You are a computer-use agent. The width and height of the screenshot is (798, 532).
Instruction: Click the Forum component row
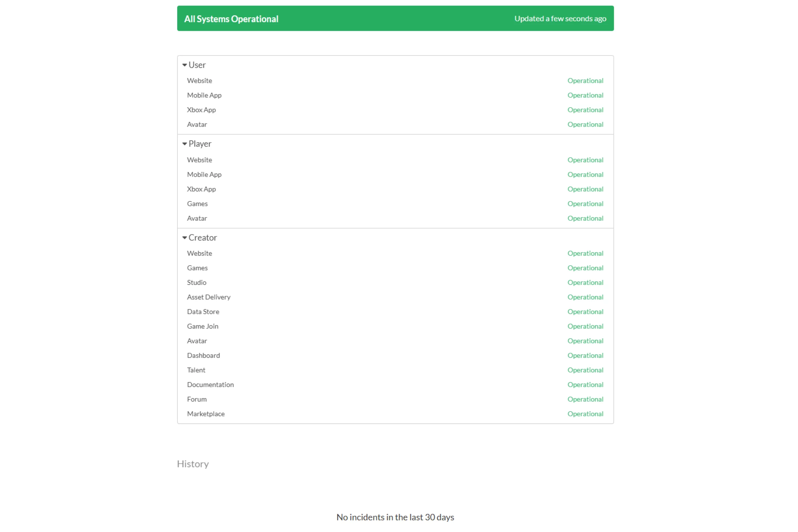pos(196,399)
